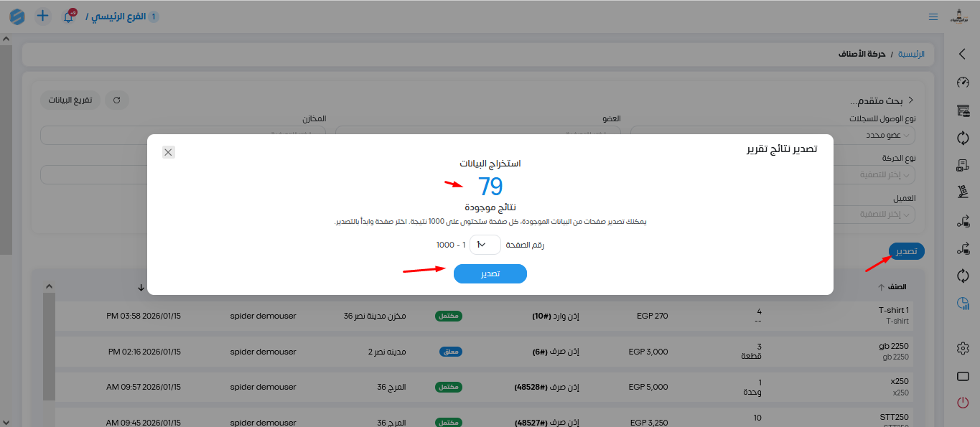Click the refresh icon beside تفريغ البيانات
Viewport: 980px width, 427px height.
117,100
